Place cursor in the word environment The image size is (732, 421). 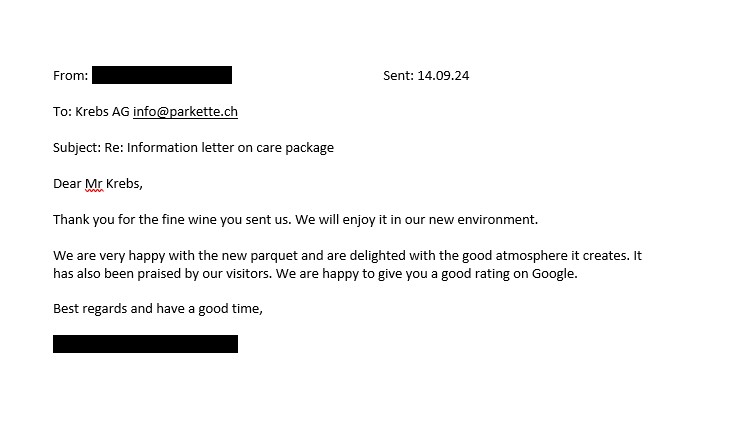[x=497, y=219]
